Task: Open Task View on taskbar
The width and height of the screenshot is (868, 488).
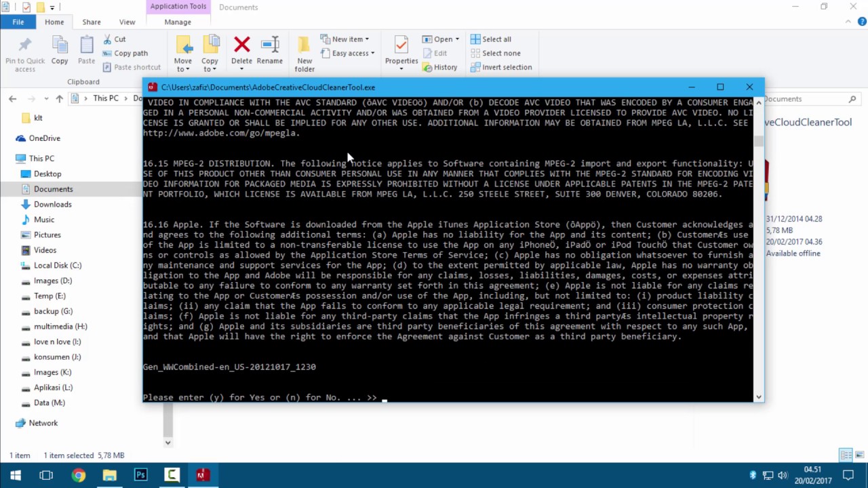Action: click(46, 475)
